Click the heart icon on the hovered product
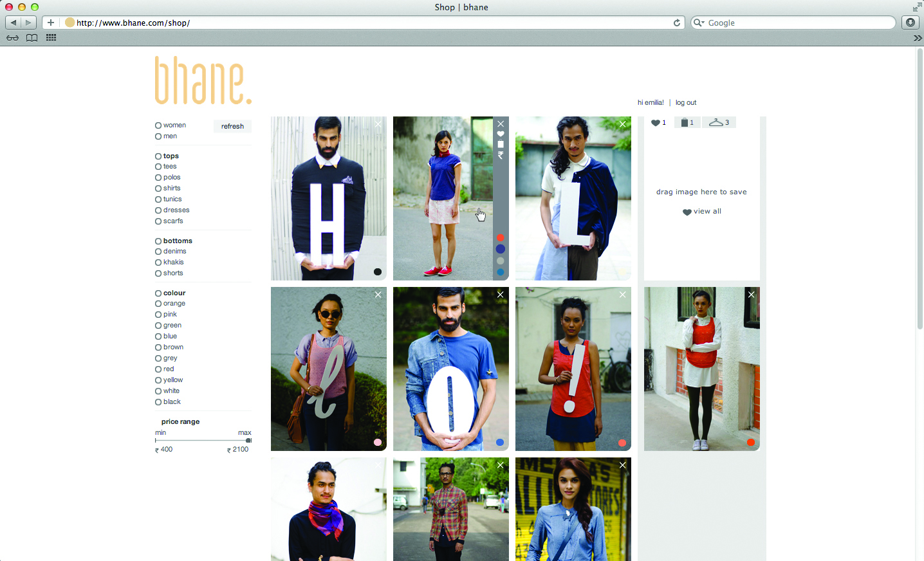This screenshot has height=561, width=924. (501, 134)
